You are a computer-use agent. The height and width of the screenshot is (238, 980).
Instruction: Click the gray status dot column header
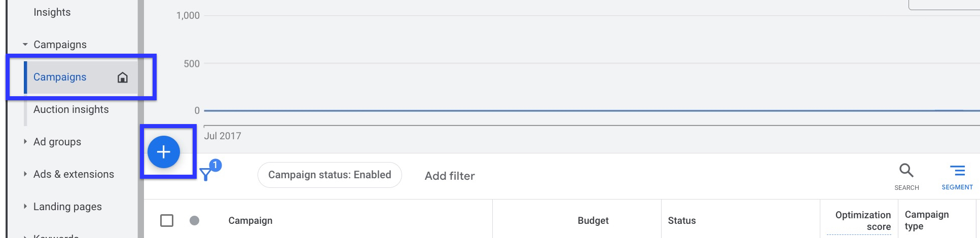[194, 220]
